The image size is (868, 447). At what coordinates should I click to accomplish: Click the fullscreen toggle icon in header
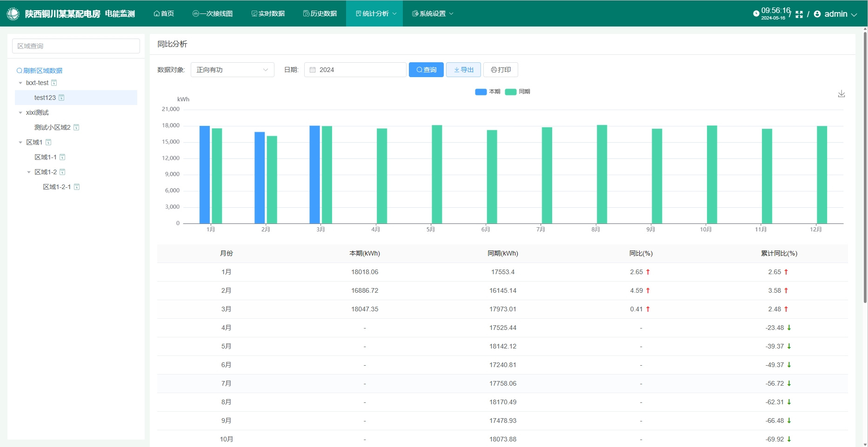tap(799, 14)
